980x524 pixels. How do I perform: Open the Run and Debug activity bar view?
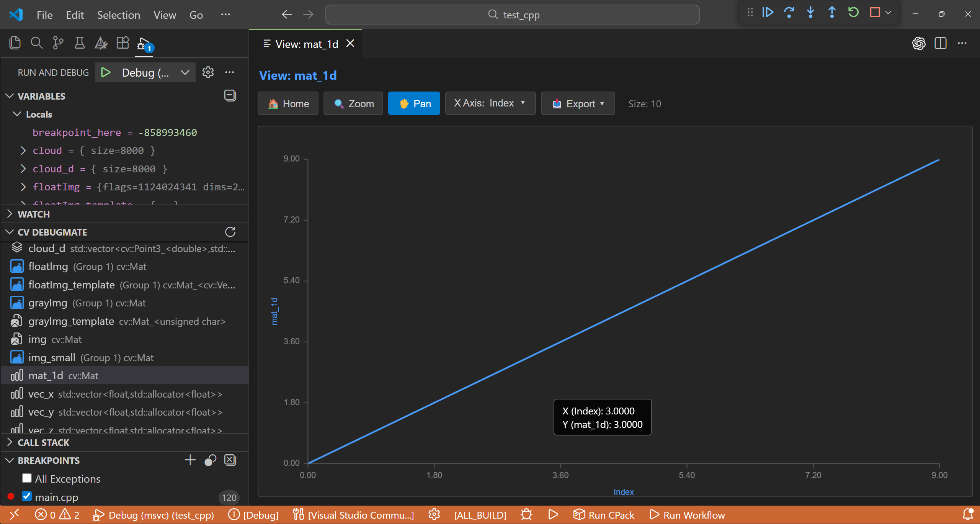(144, 43)
